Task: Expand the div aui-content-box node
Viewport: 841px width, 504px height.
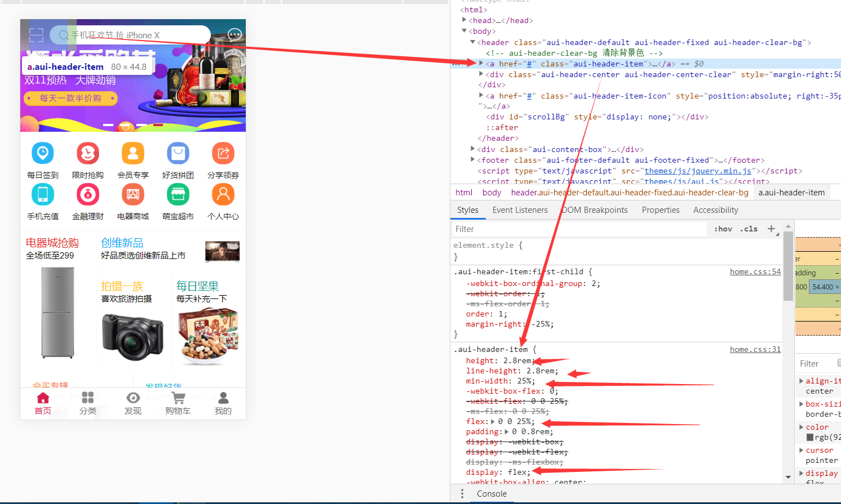Action: click(473, 149)
